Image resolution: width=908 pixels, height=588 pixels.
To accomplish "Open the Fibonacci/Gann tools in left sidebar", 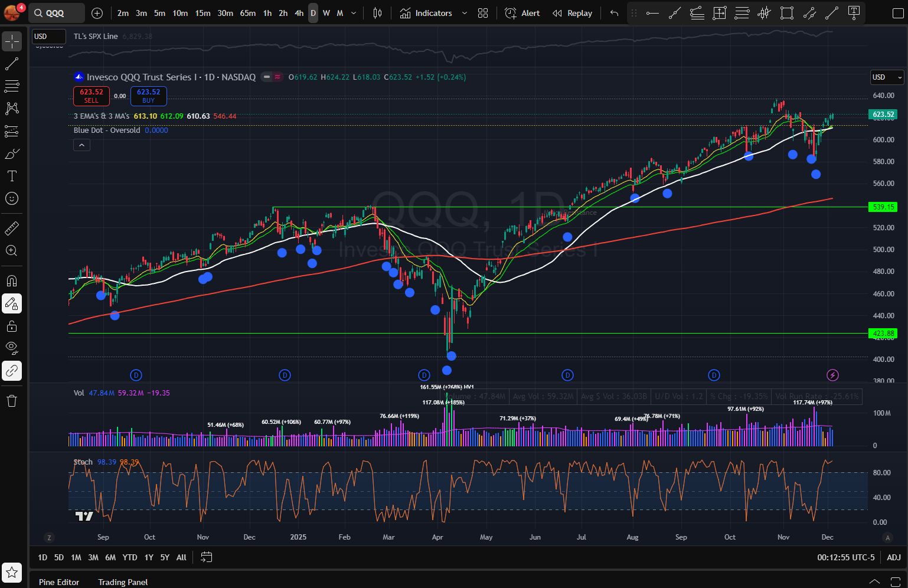I will coord(12,86).
